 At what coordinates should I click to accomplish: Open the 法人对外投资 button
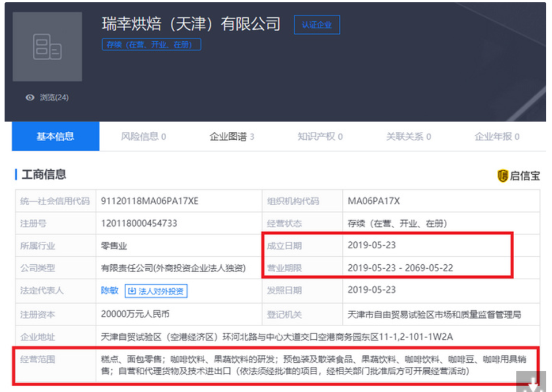[156, 291]
